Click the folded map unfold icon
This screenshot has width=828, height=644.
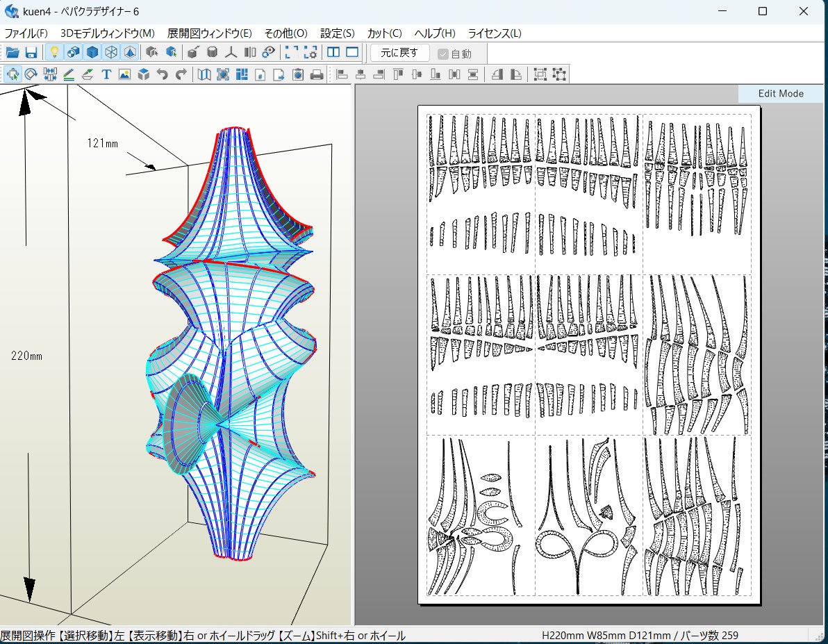coord(204,74)
